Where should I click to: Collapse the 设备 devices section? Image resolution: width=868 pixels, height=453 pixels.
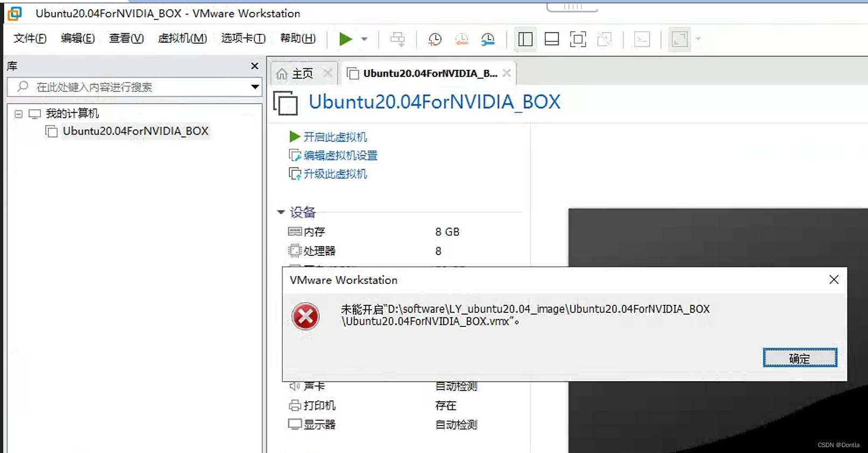click(x=281, y=212)
